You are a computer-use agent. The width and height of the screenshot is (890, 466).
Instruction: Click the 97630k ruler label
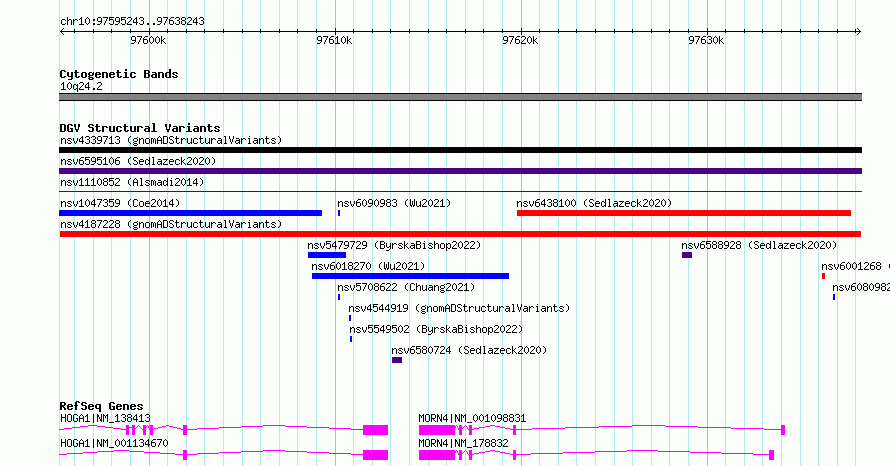pyautogui.click(x=706, y=40)
